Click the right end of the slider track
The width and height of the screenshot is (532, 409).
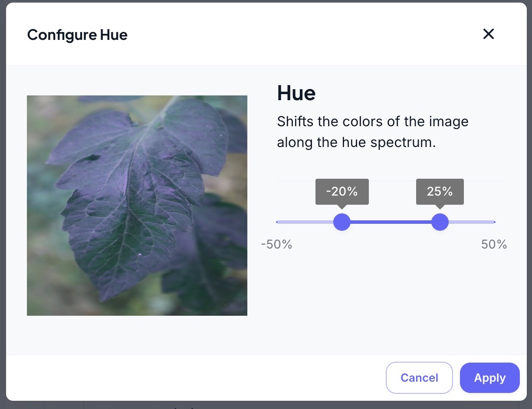[x=494, y=222]
